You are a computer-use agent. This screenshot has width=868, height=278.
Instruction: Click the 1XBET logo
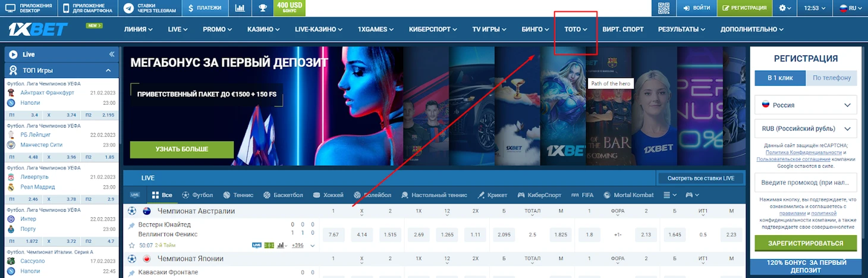39,29
